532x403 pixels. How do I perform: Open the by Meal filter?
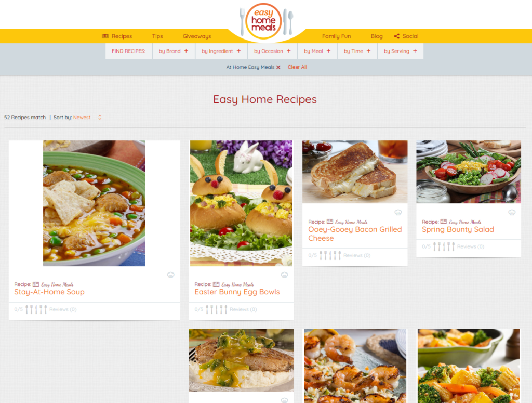[x=317, y=51]
